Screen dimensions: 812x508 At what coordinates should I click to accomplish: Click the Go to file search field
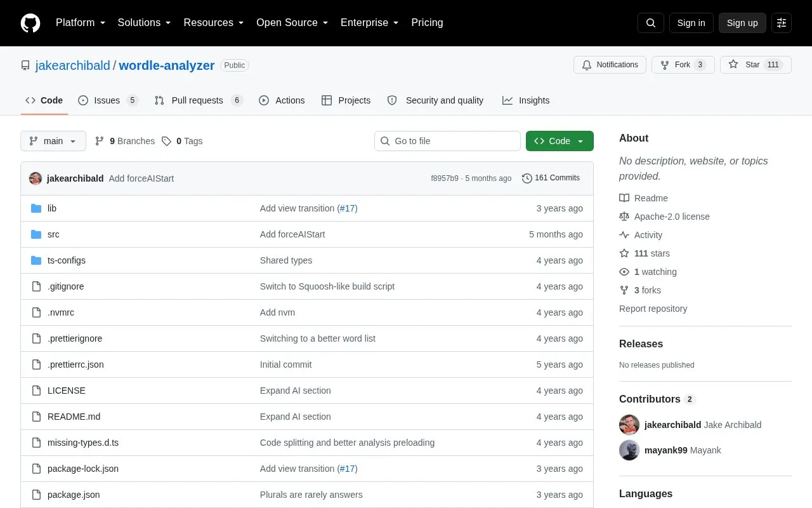point(447,141)
